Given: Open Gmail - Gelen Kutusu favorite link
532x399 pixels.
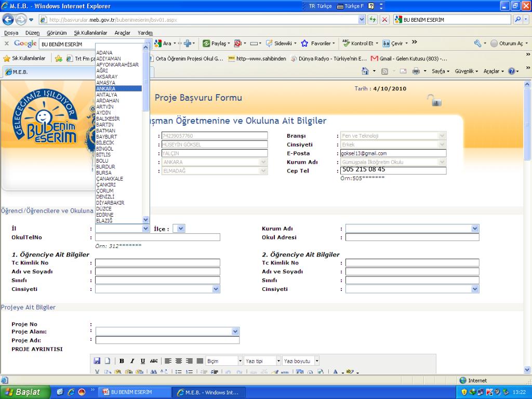Looking at the screenshot, I should (409, 58).
